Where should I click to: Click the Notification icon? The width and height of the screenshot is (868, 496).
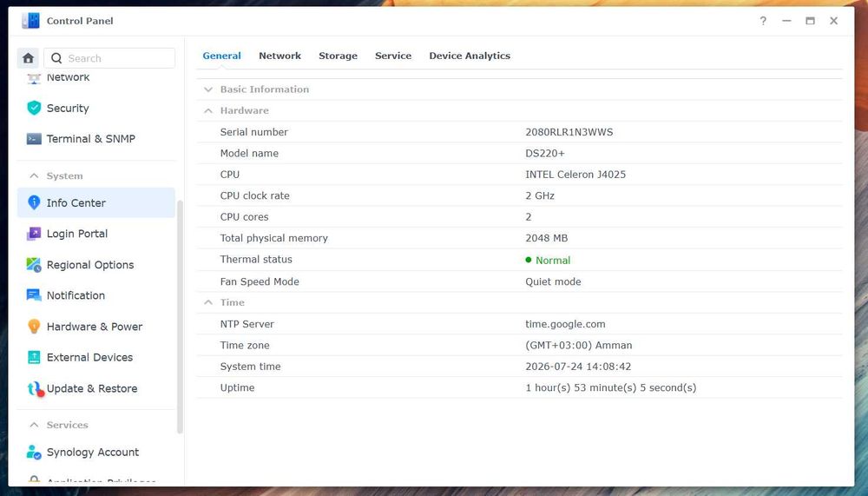(x=34, y=295)
